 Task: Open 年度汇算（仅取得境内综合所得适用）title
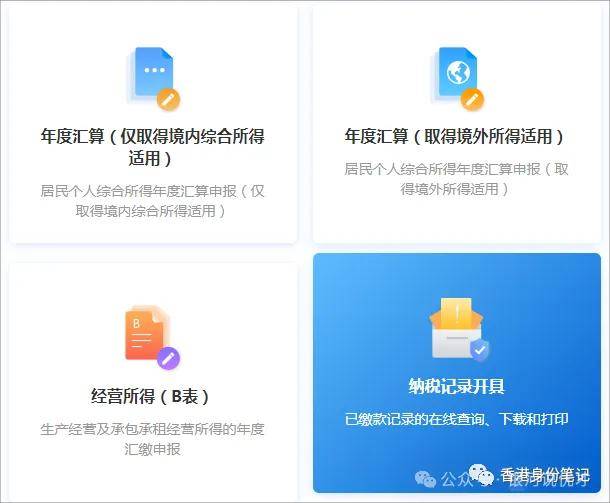[152, 147]
